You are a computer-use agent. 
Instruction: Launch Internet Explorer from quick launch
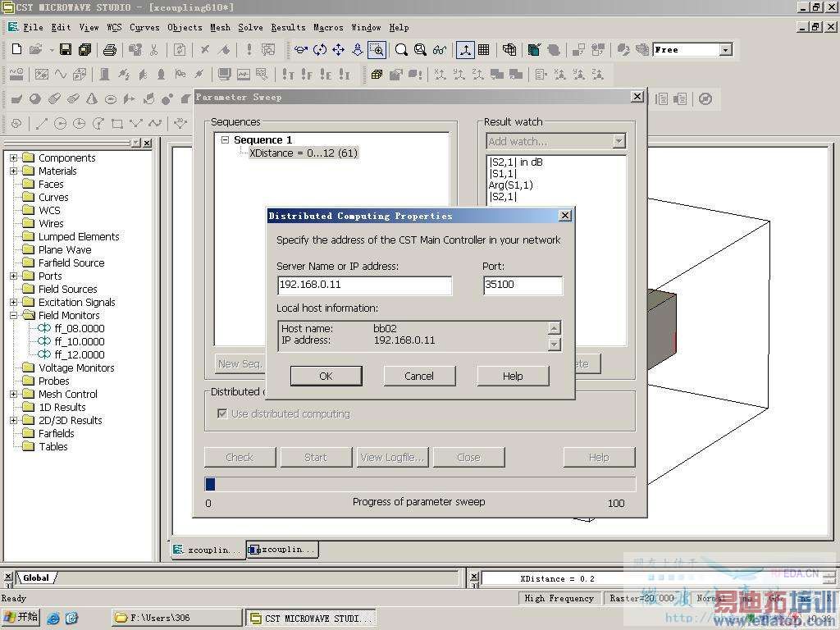[x=53, y=619]
